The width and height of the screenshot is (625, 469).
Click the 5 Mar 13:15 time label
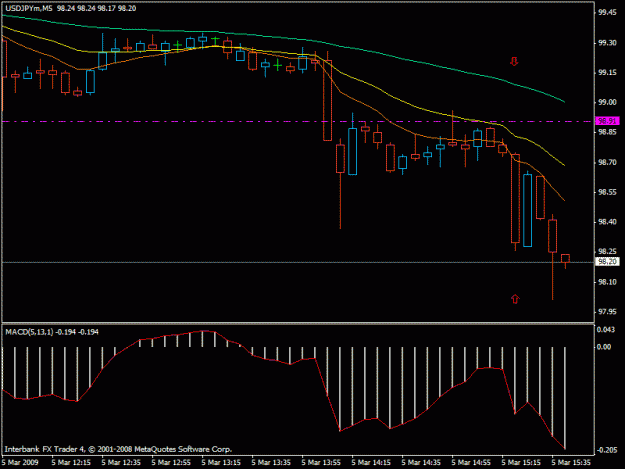(221, 462)
